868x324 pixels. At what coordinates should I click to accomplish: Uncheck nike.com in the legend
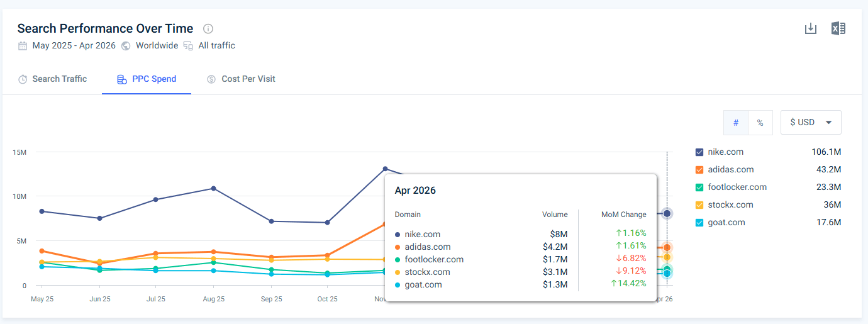coord(699,152)
